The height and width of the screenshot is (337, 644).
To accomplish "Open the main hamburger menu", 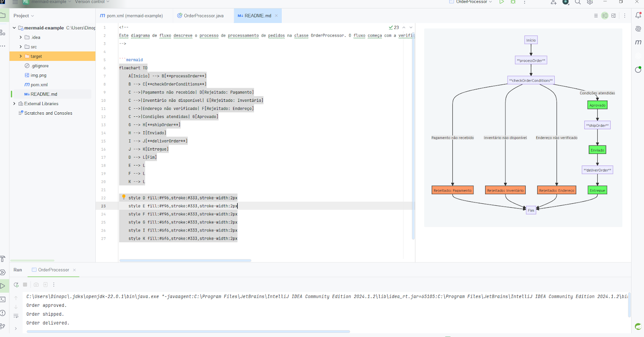I will tap(15, 2).
